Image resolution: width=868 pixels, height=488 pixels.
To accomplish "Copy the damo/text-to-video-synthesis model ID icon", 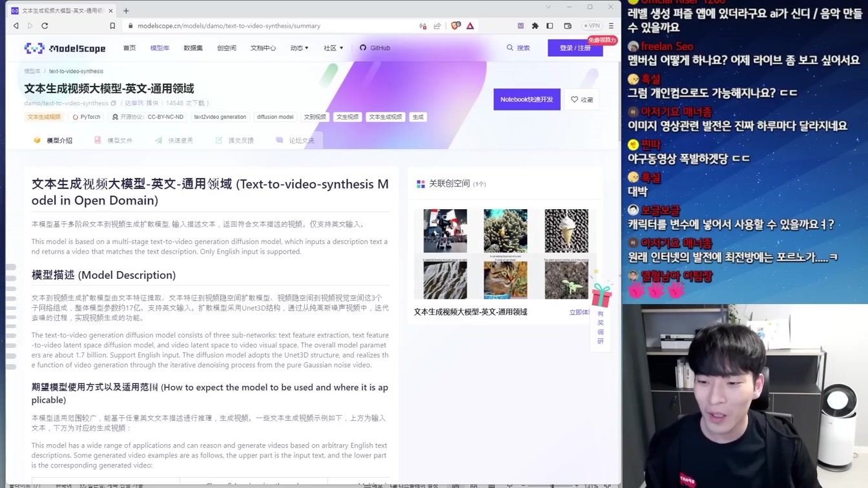I will 114,103.
